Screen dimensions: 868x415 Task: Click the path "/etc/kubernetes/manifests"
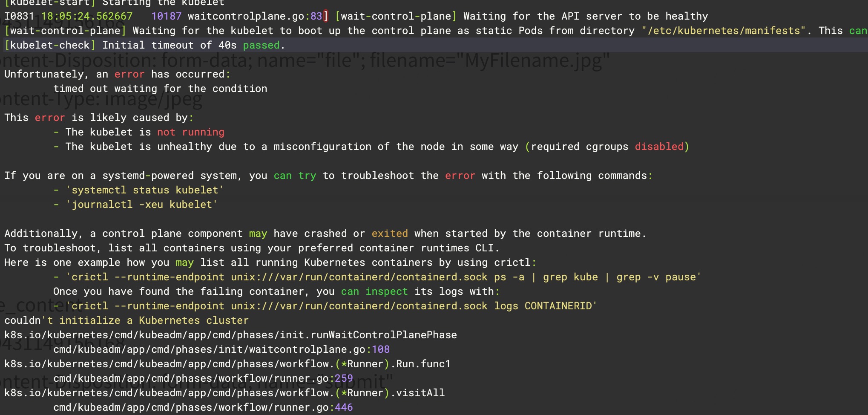coord(724,31)
